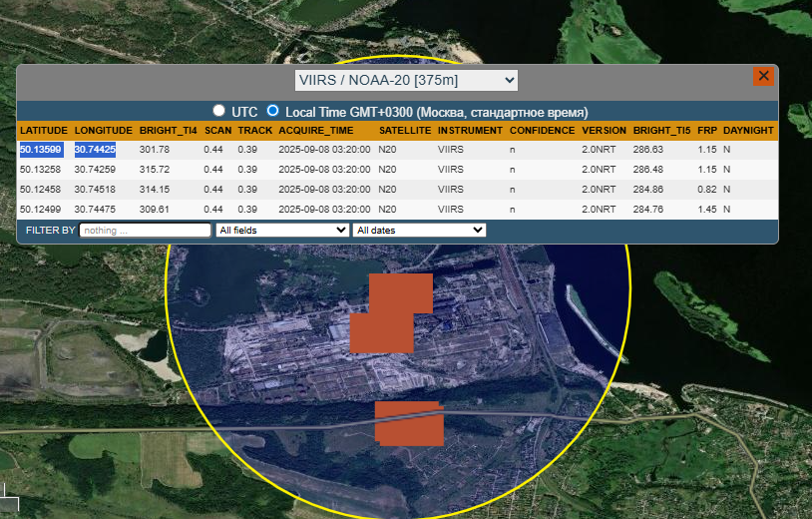The height and width of the screenshot is (519, 812).
Task: Click the FRP column header
Action: (706, 131)
